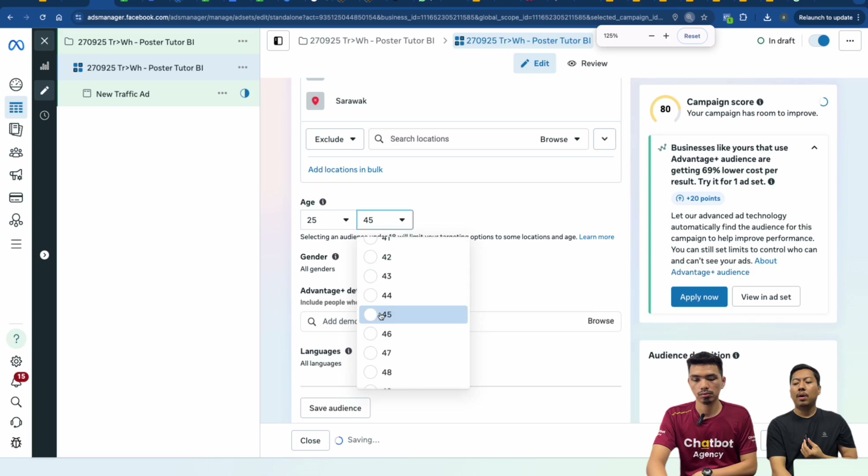Toggle the ad set on/off switch
Screen dimensions: 868x476
click(x=819, y=41)
